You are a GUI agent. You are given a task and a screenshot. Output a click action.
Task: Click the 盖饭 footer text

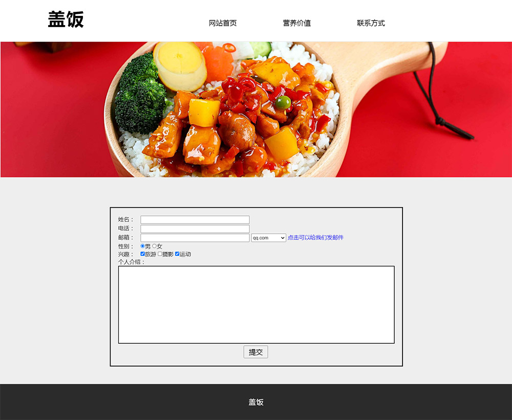pos(256,402)
